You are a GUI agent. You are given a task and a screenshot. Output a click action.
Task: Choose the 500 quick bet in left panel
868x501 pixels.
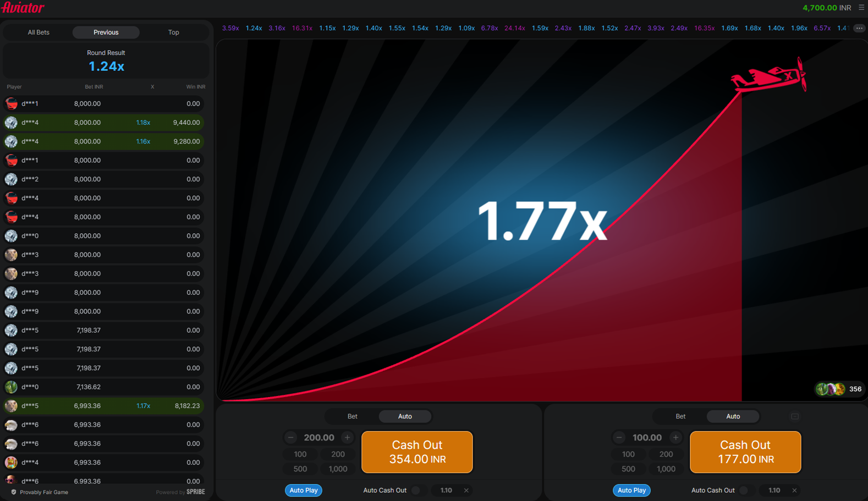pos(300,469)
